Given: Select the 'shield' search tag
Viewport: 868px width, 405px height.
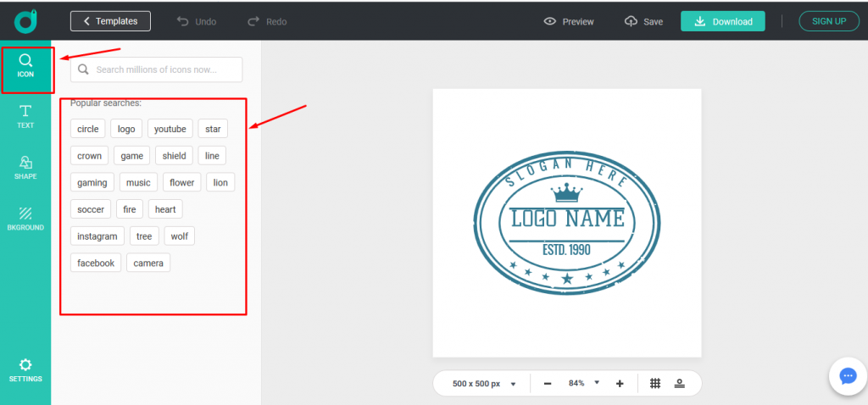Looking at the screenshot, I should 174,155.
